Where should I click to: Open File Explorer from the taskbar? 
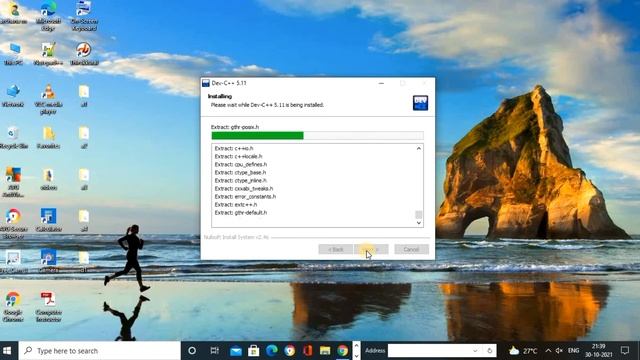[x=325, y=351]
